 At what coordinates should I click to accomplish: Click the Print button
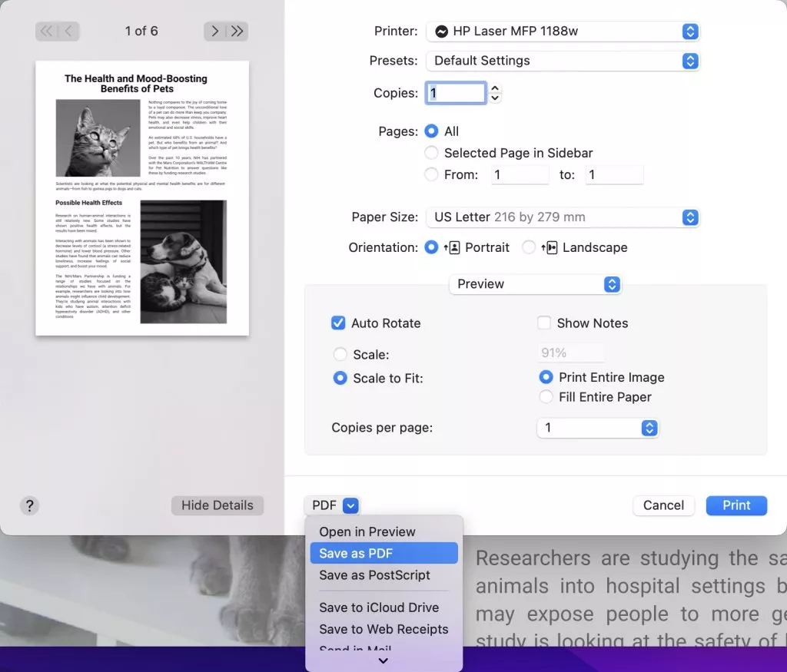pyautogui.click(x=736, y=505)
